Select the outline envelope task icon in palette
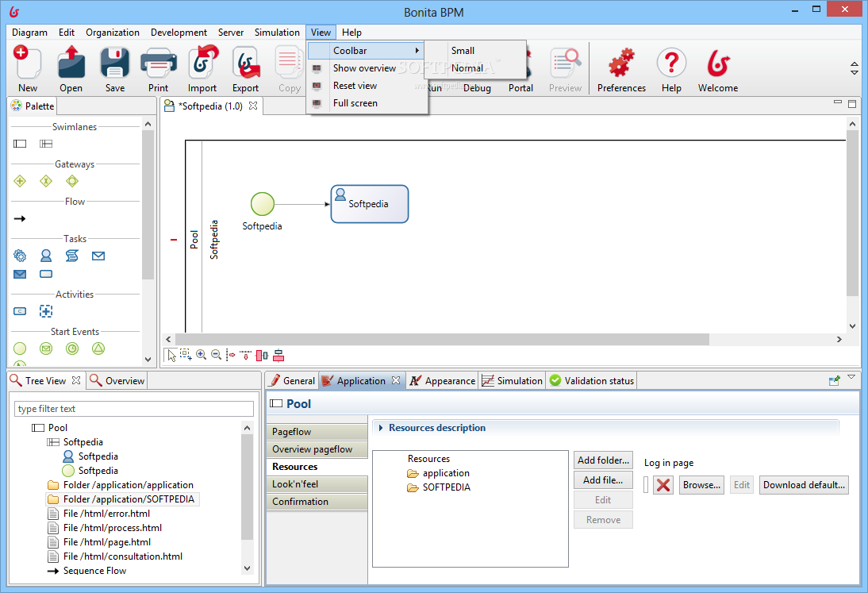This screenshot has width=868, height=593. tap(98, 256)
